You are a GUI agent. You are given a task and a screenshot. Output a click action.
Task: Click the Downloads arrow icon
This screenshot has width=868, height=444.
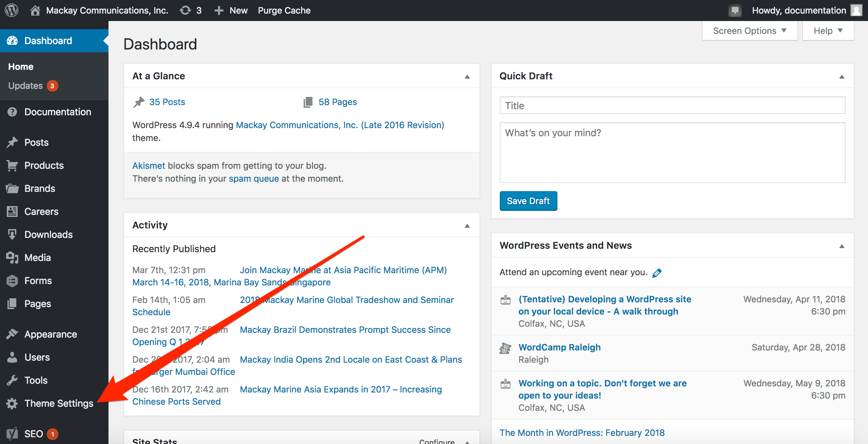click(x=12, y=235)
